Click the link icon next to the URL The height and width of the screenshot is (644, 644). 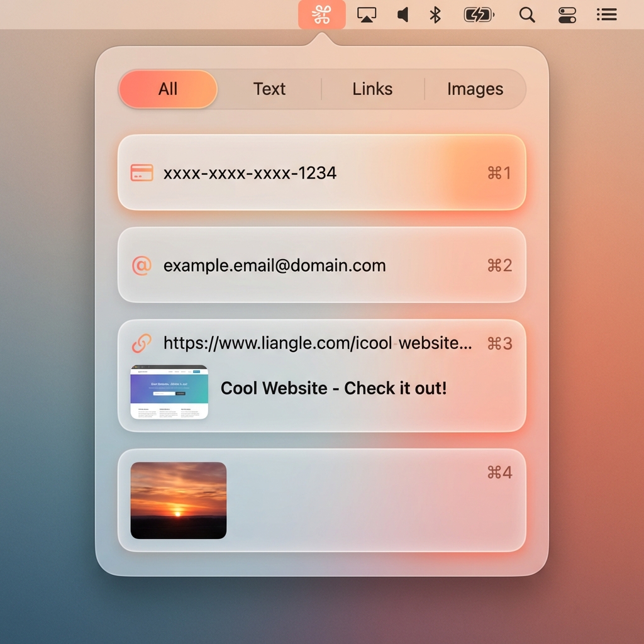141,343
